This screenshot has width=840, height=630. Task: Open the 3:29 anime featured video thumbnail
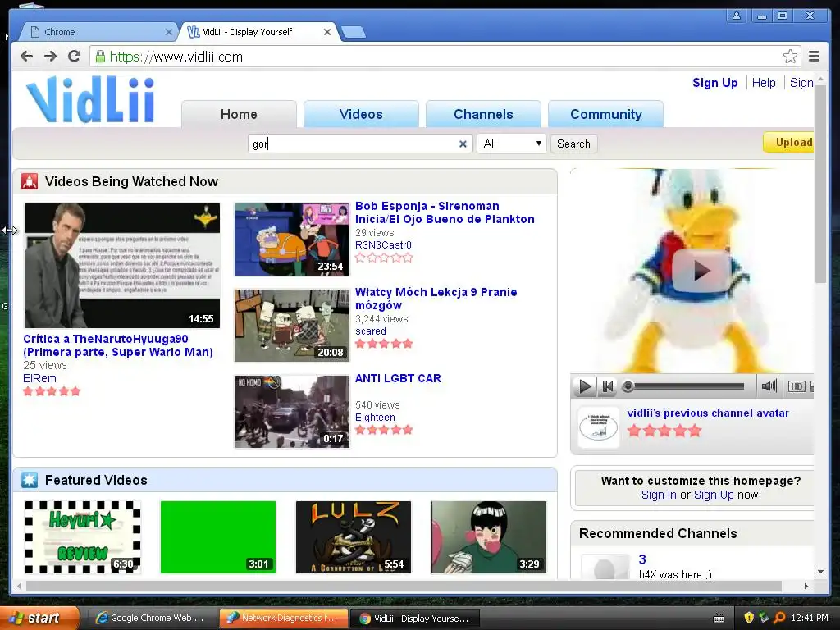click(x=489, y=537)
